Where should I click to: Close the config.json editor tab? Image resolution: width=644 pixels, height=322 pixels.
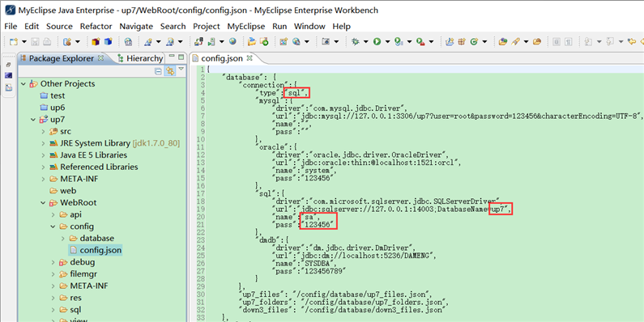tap(249, 58)
